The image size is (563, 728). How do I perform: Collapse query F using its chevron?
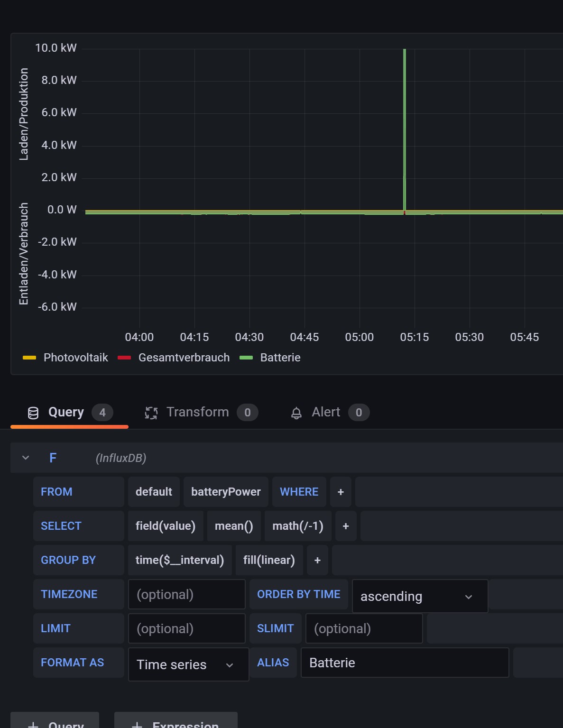(x=25, y=458)
